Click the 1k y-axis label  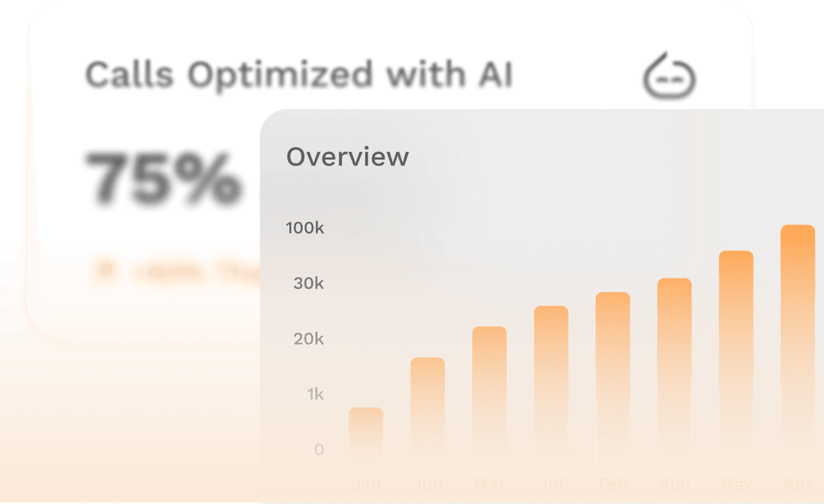315,394
